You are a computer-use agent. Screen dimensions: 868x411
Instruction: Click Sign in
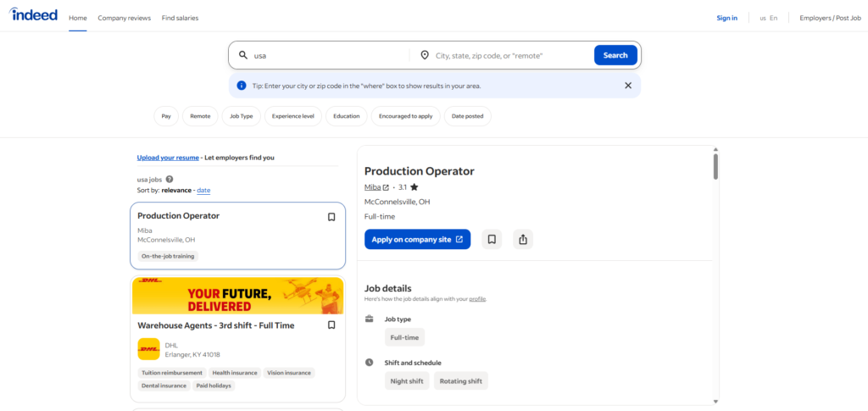726,18
